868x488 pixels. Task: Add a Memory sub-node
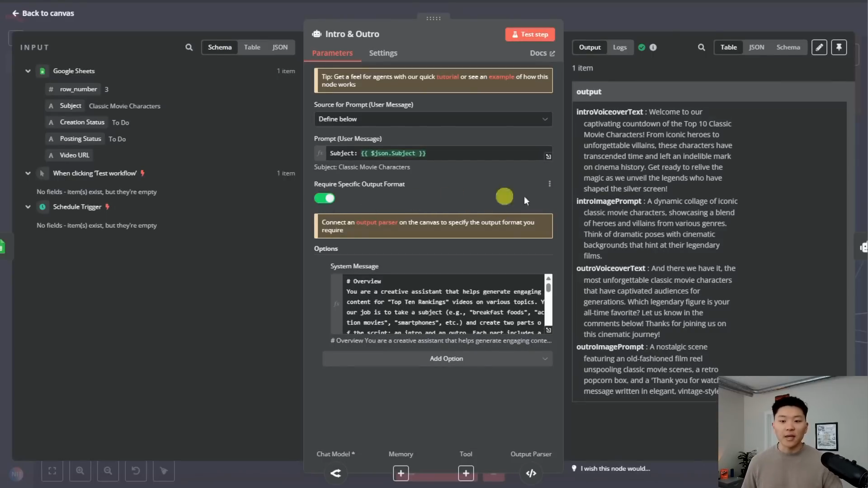click(x=401, y=473)
